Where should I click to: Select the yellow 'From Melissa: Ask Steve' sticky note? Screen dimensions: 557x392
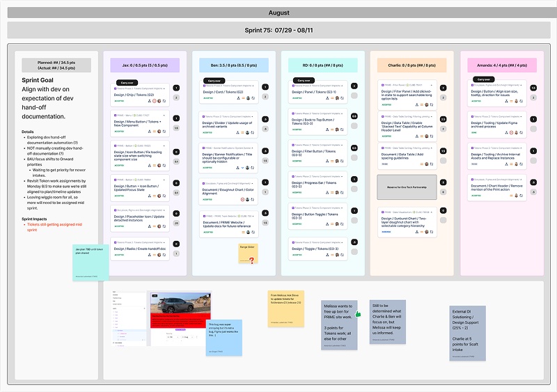tap(286, 309)
